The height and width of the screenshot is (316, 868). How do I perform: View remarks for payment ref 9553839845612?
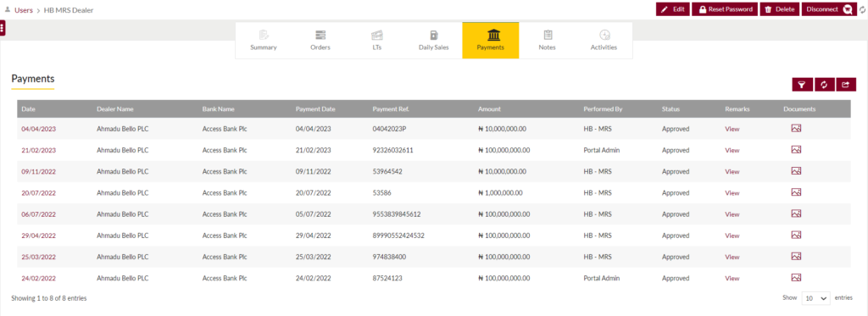click(732, 214)
